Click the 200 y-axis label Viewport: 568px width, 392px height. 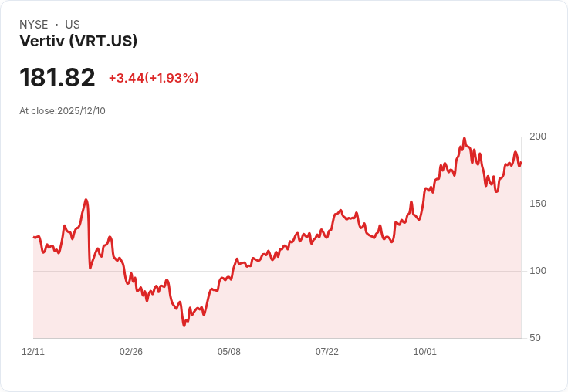[x=538, y=137]
